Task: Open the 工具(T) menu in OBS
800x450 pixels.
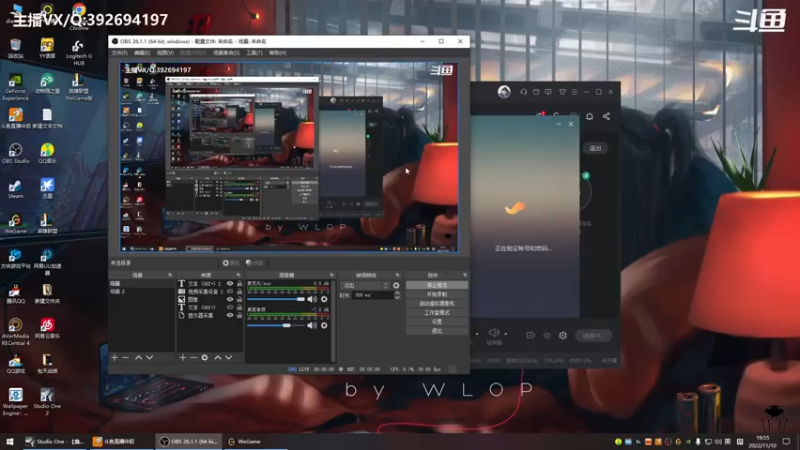Action: [x=254, y=53]
